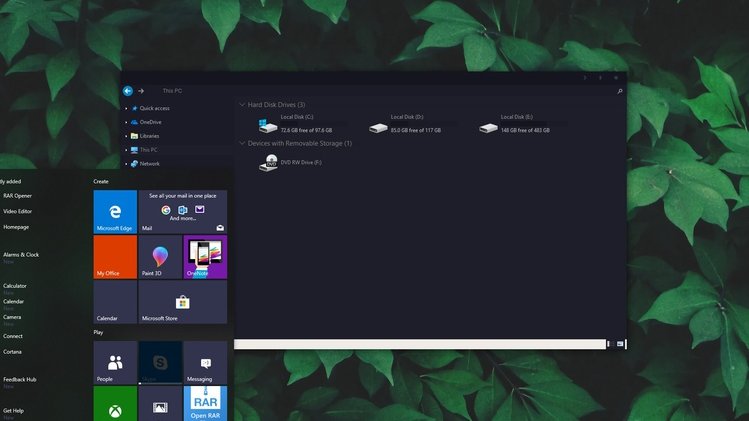Open the Messaging tile
749x421 pixels.
(x=205, y=363)
